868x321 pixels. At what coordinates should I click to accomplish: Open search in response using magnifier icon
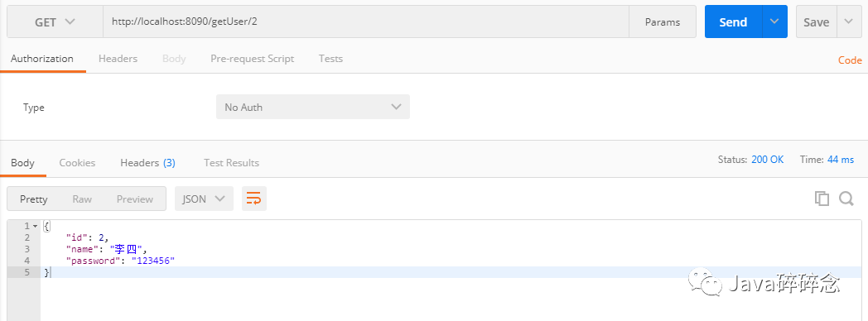click(846, 199)
